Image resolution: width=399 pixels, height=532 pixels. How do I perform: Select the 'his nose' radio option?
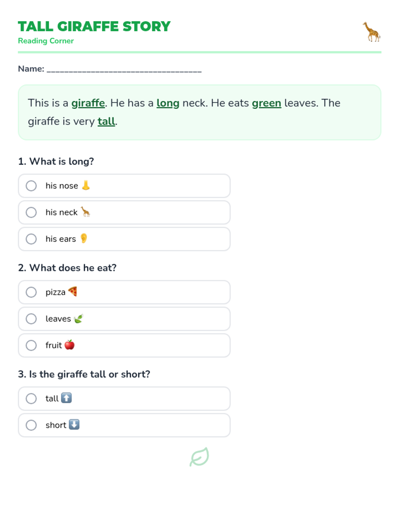point(31,186)
